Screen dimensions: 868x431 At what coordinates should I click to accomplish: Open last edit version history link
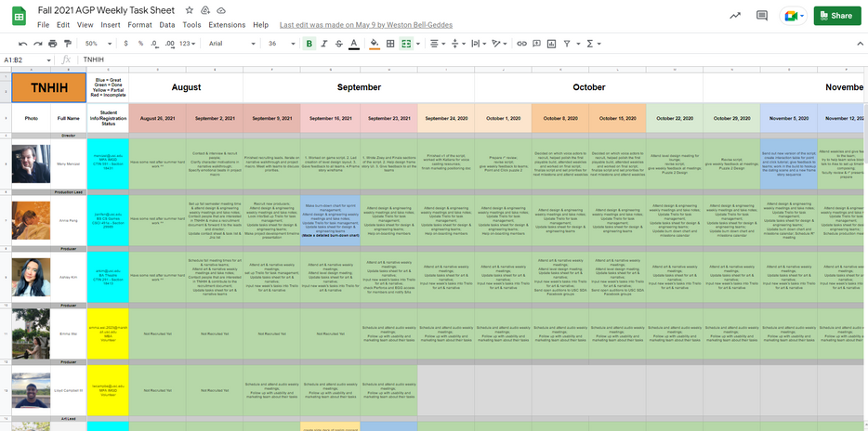(366, 25)
